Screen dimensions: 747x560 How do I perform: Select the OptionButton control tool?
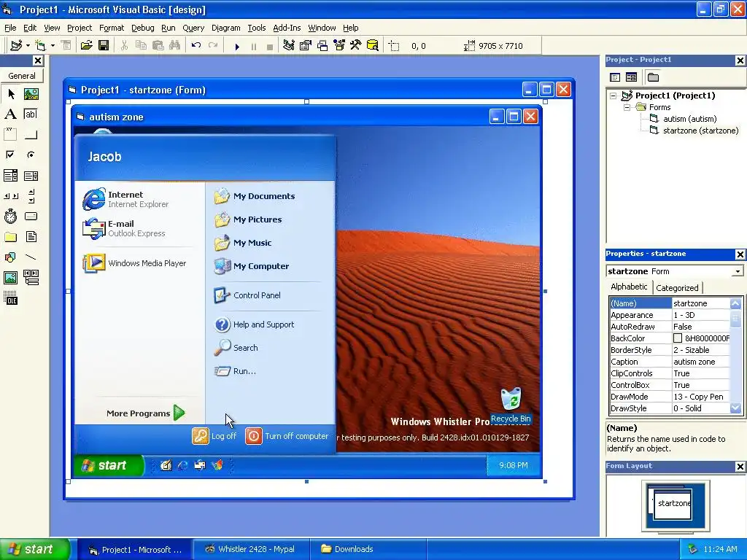31,155
